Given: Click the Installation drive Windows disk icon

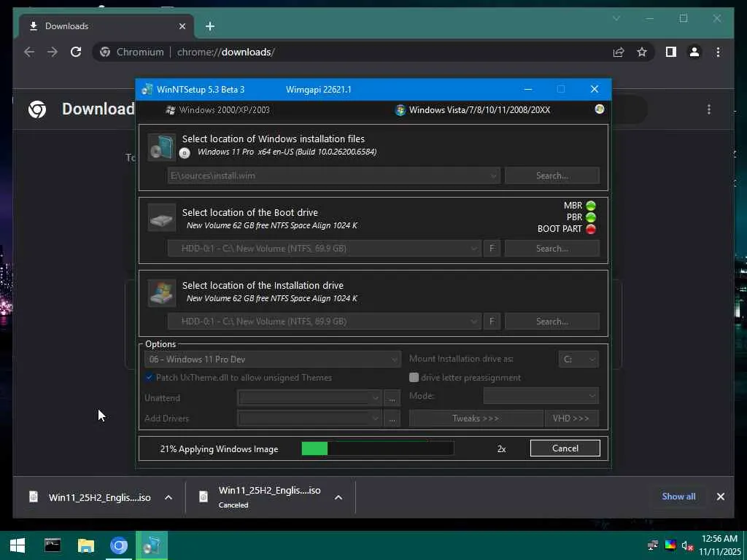Looking at the screenshot, I should coord(161,292).
